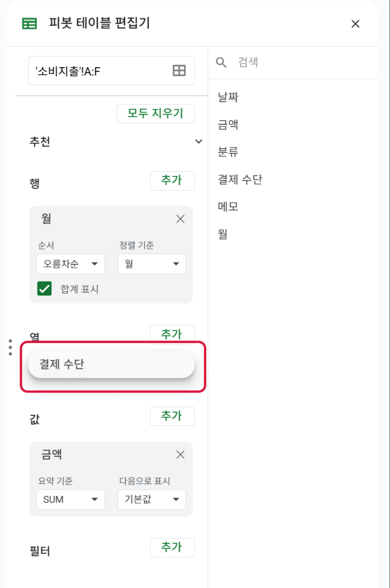Open the SUM summarize dropdown
The image size is (390, 588).
[x=70, y=499]
